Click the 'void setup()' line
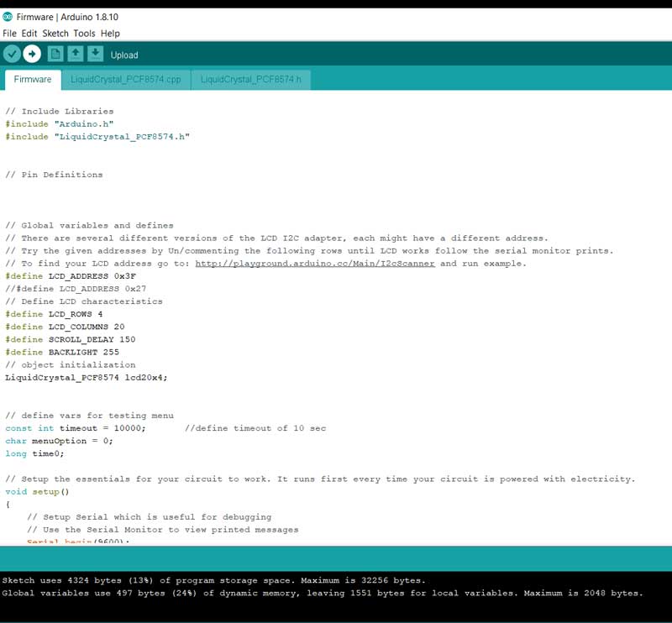Viewport: 672px width, 623px height. pos(37,492)
